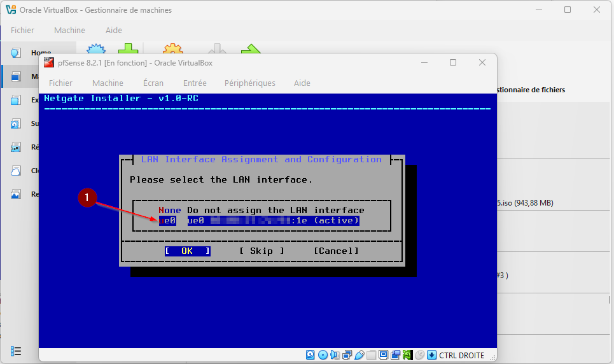Image resolution: width=614 pixels, height=364 pixels.
Task: Select the None do not assign option
Action: 261,210
